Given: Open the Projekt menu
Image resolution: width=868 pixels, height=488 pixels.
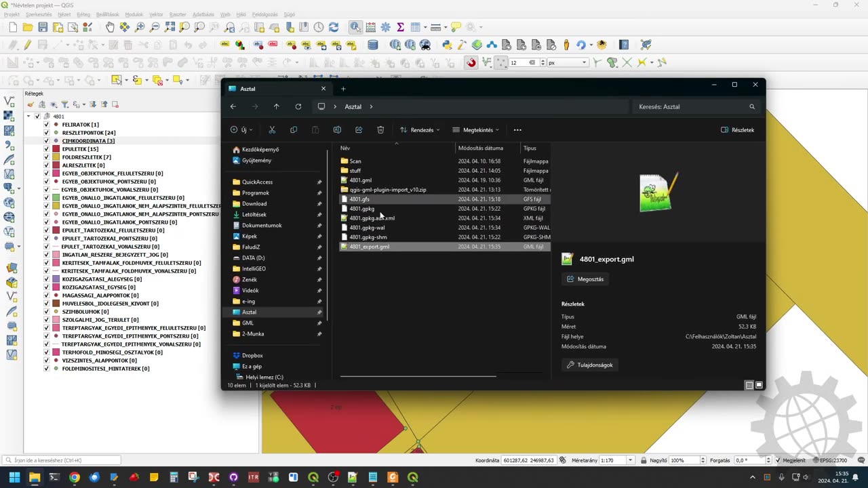Looking at the screenshot, I should [x=12, y=14].
